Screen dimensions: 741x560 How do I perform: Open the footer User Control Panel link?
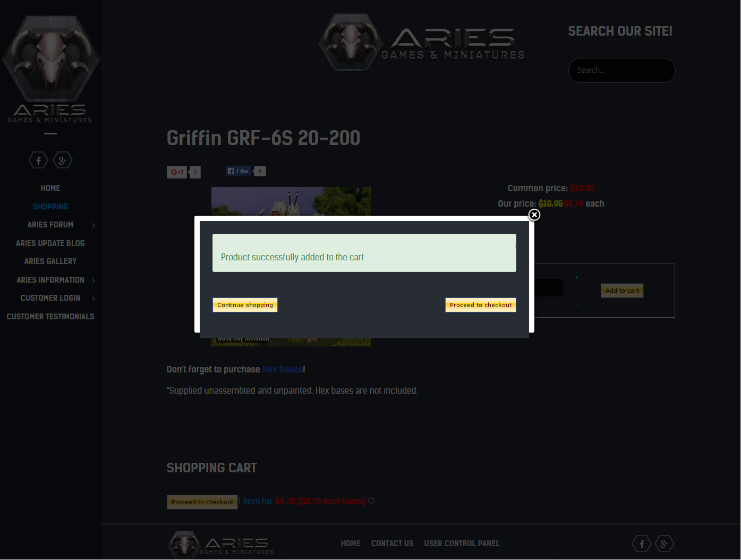(462, 544)
